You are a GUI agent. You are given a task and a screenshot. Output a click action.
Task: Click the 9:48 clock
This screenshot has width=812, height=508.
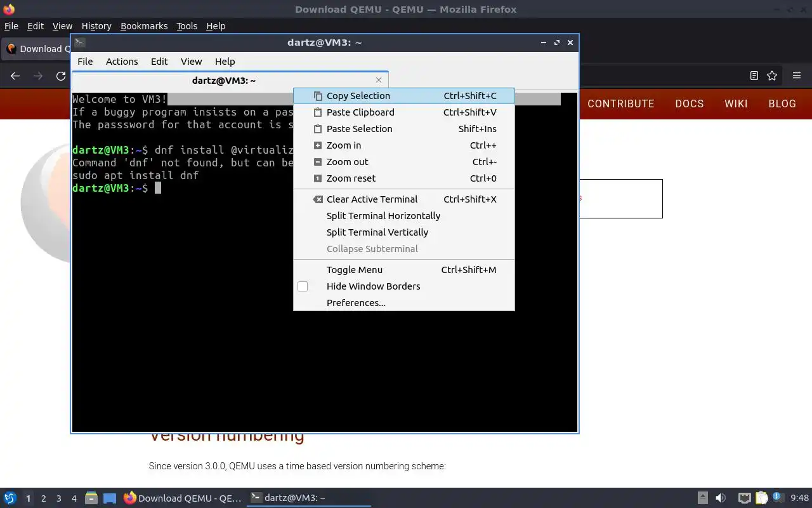(800, 498)
